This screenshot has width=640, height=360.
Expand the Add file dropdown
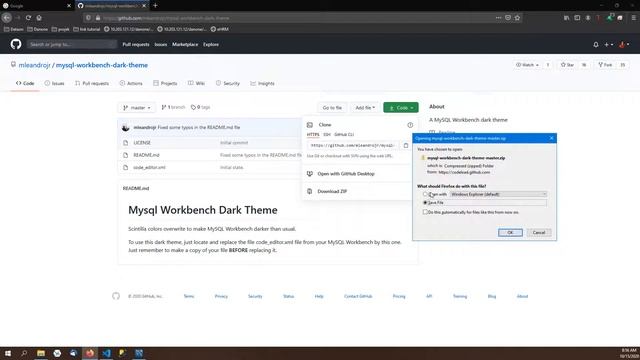point(365,108)
